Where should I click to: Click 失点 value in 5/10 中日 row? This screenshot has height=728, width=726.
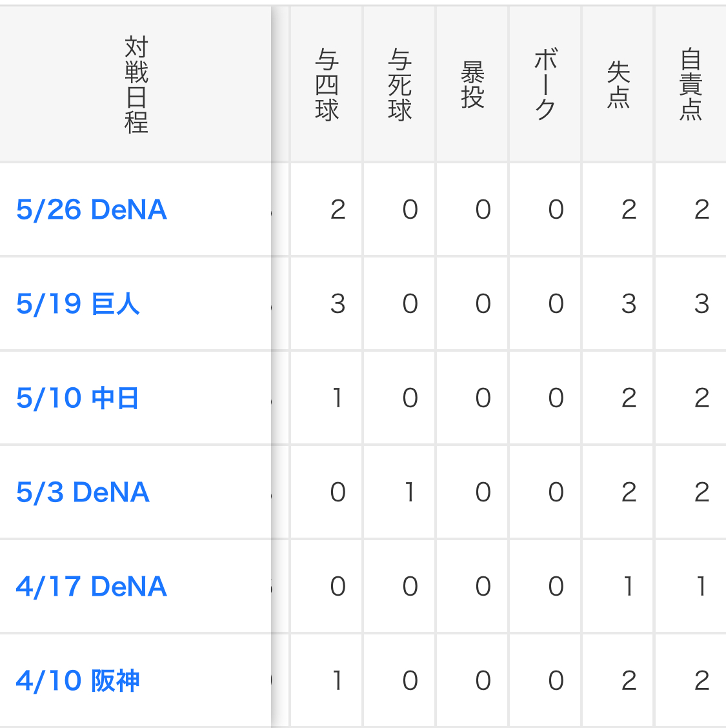click(x=629, y=398)
